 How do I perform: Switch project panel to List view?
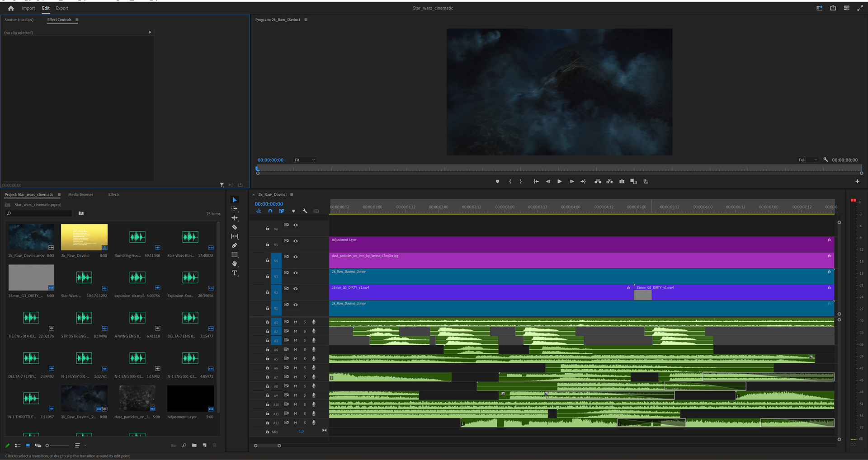coord(18,445)
